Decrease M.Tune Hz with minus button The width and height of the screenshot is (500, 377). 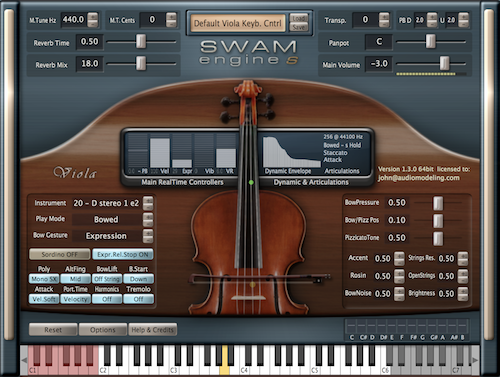pyautogui.click(x=93, y=24)
